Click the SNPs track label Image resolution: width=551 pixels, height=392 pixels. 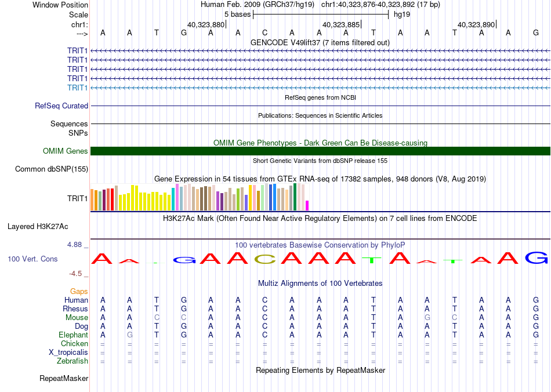point(78,133)
